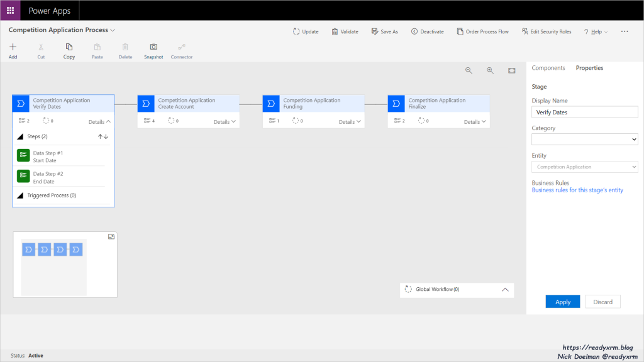The width and height of the screenshot is (644, 362).
Task: Select the Data Step #1 Start Date icon
Action: point(23,155)
